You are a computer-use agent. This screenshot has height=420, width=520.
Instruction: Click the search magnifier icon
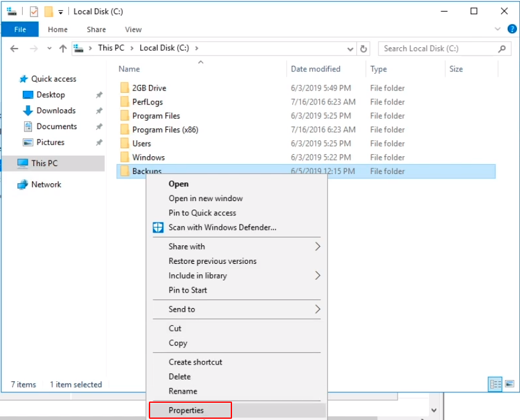pos(502,49)
